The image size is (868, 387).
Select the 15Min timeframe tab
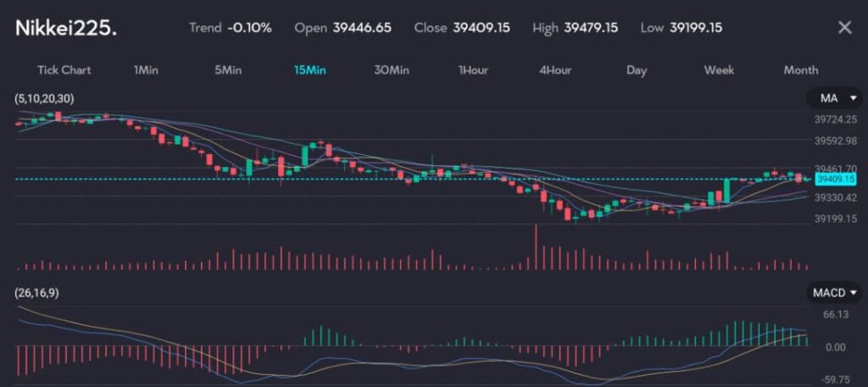[309, 70]
